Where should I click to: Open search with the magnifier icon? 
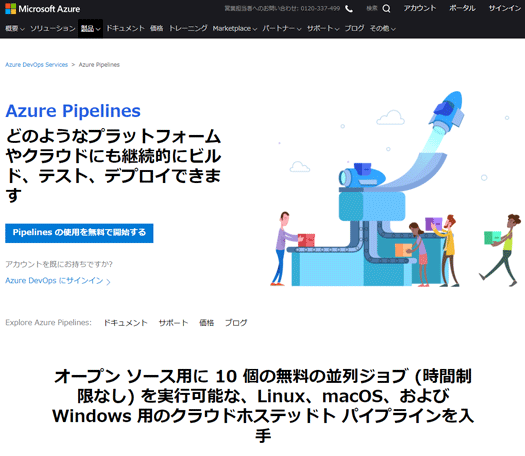click(x=386, y=9)
